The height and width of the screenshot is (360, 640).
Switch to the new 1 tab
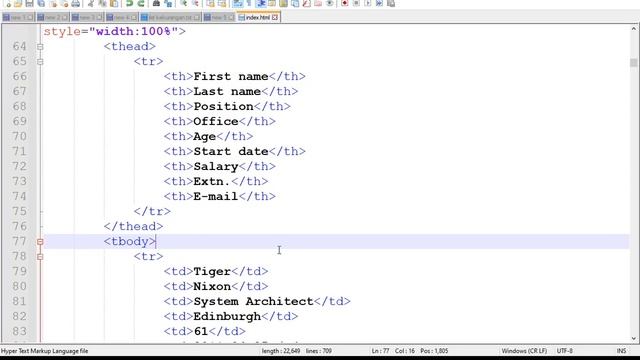pyautogui.click(x=18, y=18)
